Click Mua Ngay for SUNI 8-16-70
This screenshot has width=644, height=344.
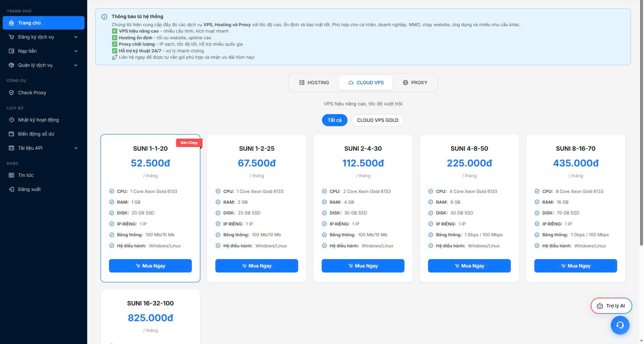[x=576, y=266]
